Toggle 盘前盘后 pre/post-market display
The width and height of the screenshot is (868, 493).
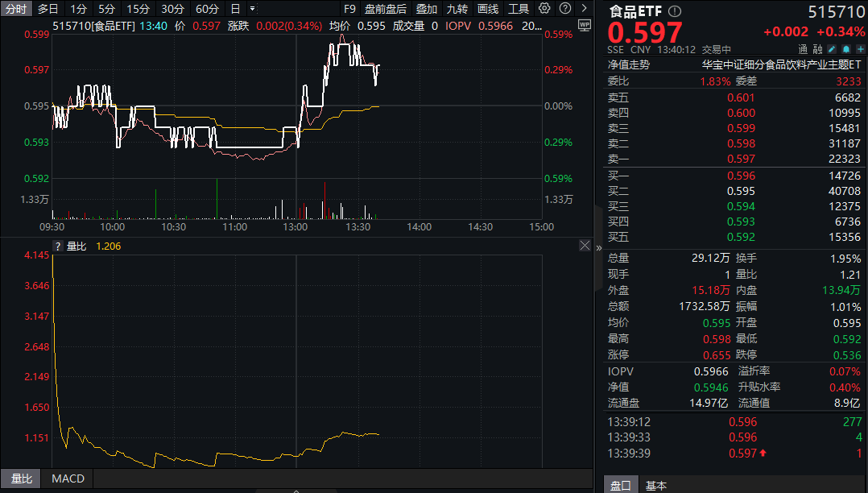(x=385, y=9)
